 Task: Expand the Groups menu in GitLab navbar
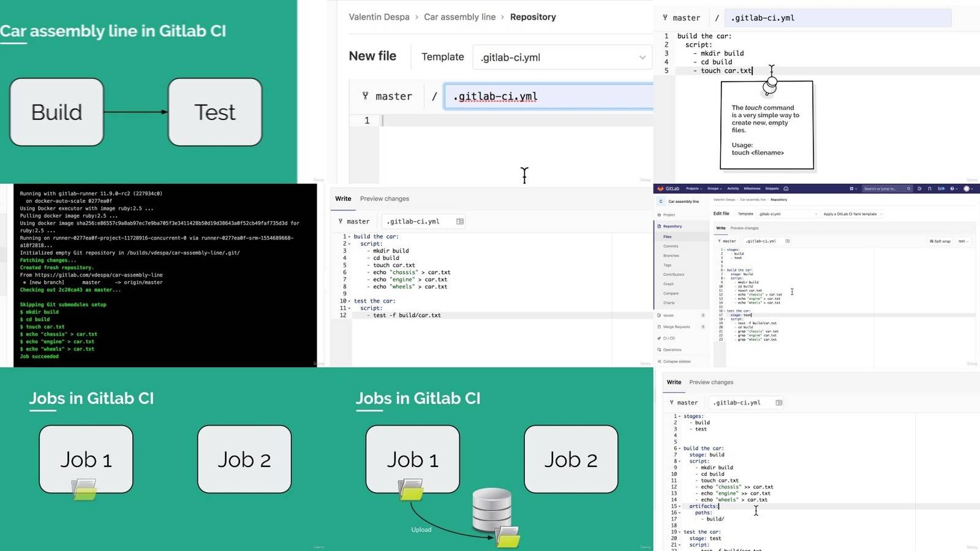714,189
